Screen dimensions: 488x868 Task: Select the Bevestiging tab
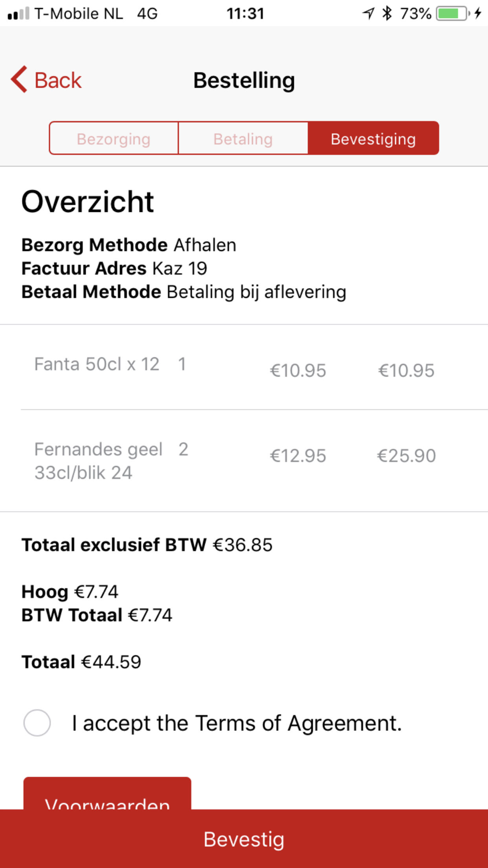[373, 139]
